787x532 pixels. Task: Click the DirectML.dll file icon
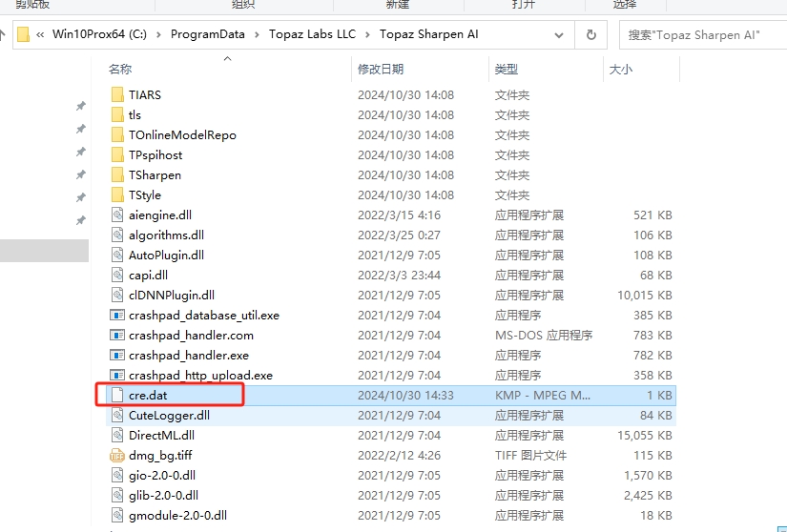(x=117, y=435)
